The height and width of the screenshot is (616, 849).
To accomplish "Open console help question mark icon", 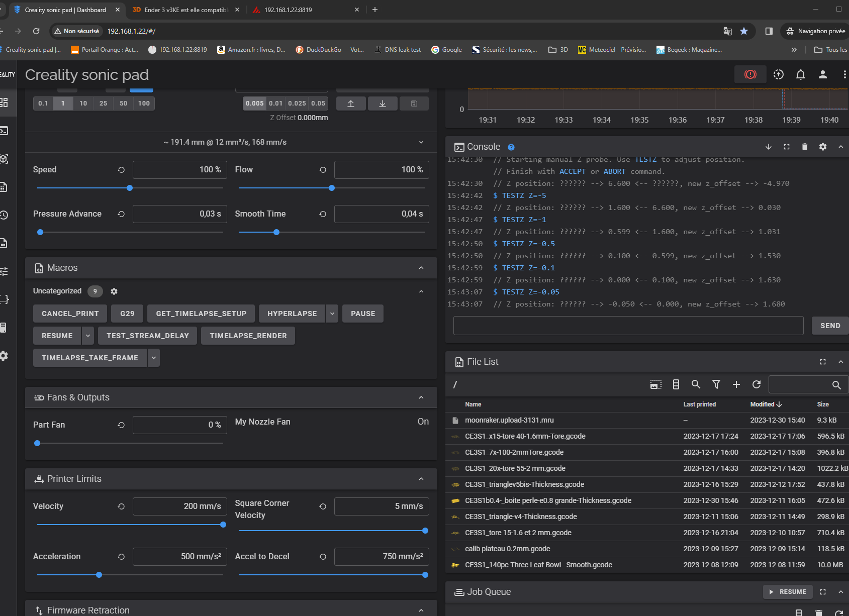I will pos(511,147).
